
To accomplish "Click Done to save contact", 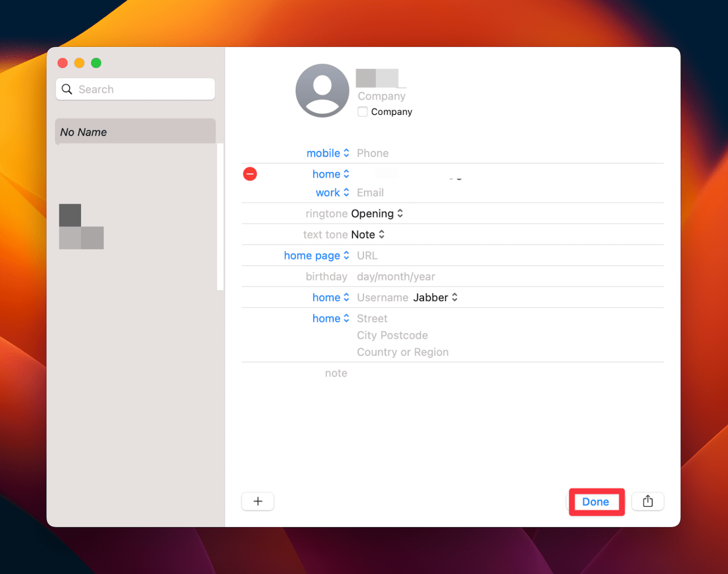I will tap(595, 502).
